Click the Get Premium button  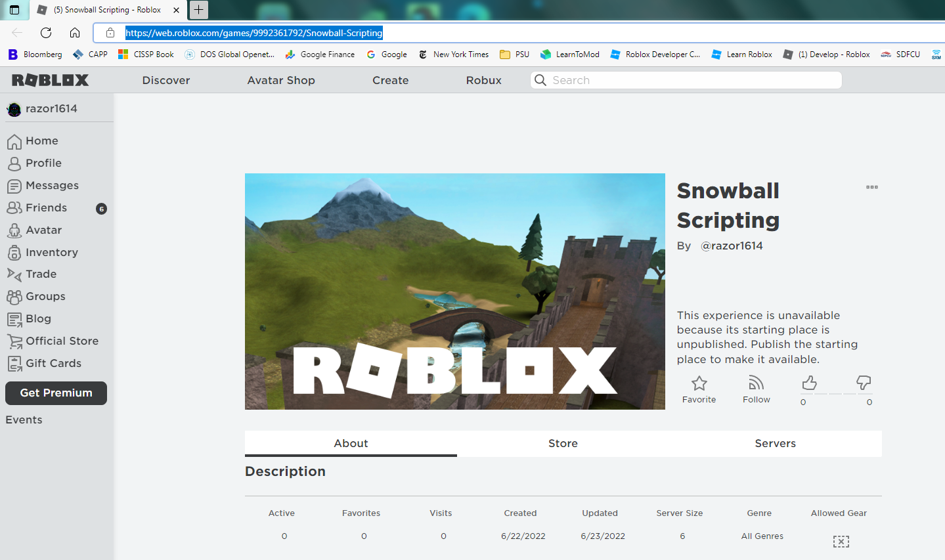[56, 393]
